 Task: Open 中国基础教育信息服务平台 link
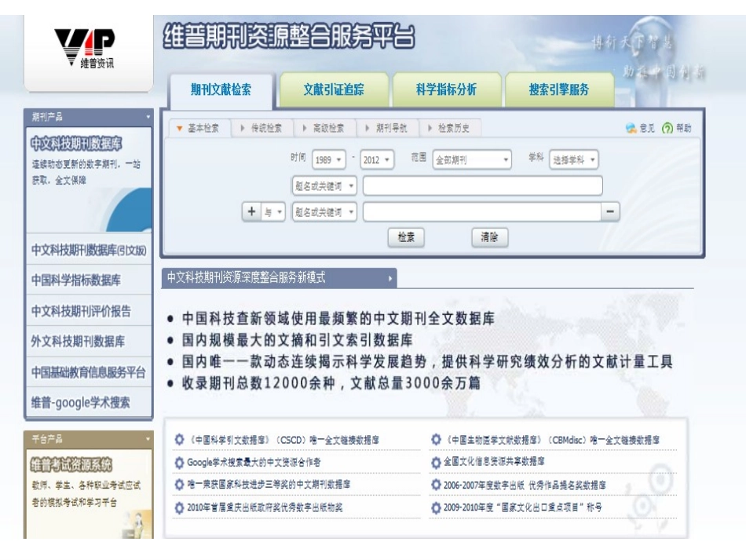(89, 372)
